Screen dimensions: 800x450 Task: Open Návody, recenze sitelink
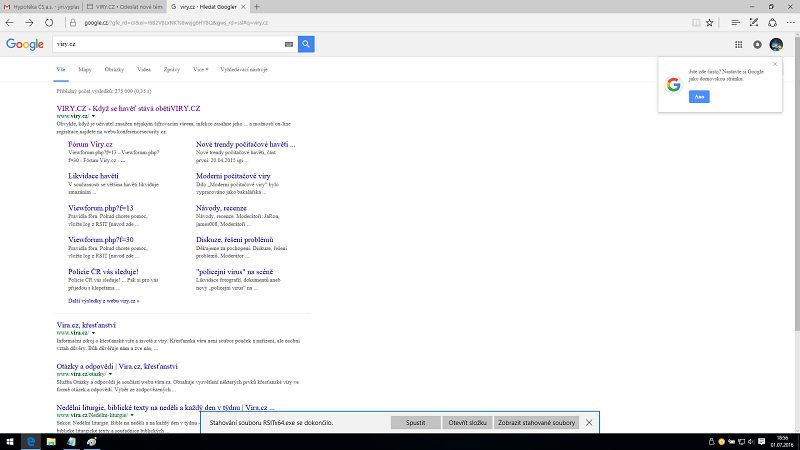(x=221, y=208)
